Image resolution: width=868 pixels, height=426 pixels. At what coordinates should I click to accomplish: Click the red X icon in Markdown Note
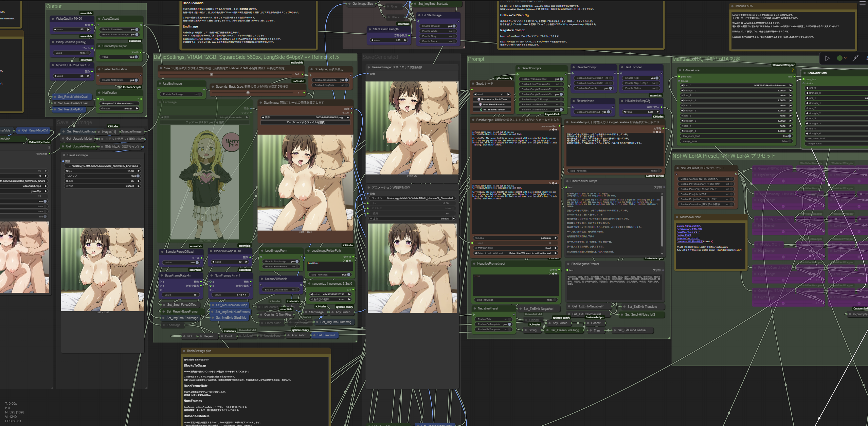coord(712,242)
